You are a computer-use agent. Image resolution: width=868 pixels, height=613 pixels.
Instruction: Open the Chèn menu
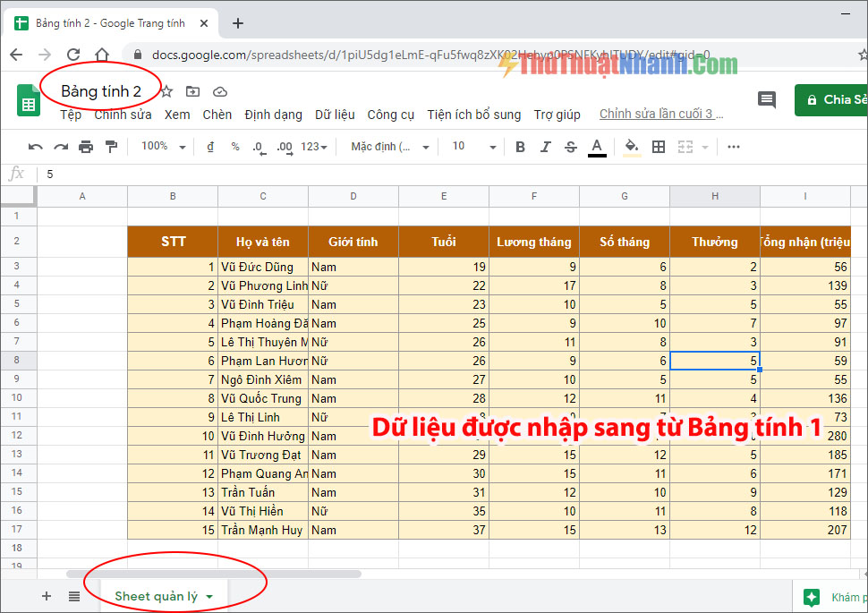(217, 115)
